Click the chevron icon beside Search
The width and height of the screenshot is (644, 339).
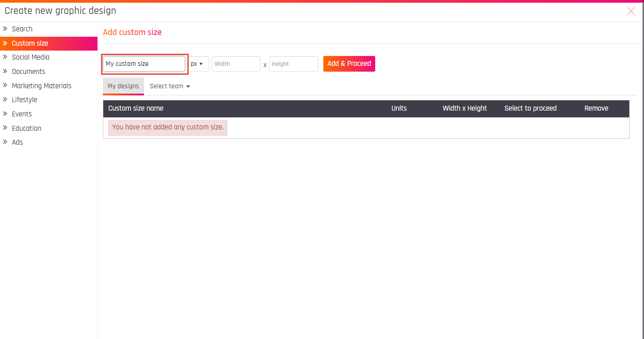point(5,29)
